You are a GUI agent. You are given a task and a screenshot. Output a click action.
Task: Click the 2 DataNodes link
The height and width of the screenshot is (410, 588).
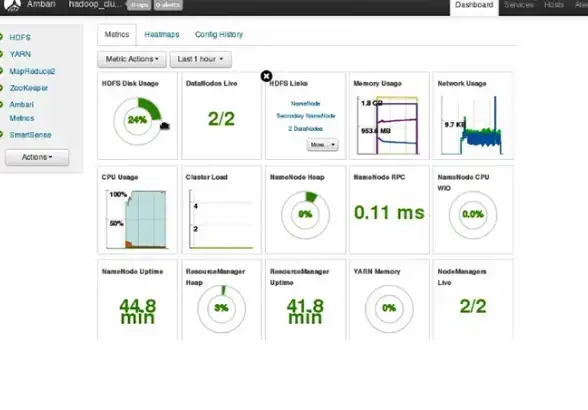pyautogui.click(x=305, y=129)
